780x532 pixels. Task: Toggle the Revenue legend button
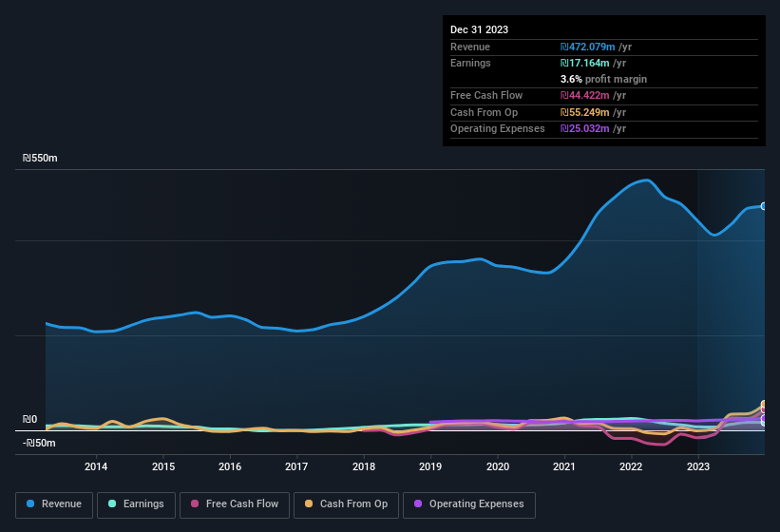[54, 504]
